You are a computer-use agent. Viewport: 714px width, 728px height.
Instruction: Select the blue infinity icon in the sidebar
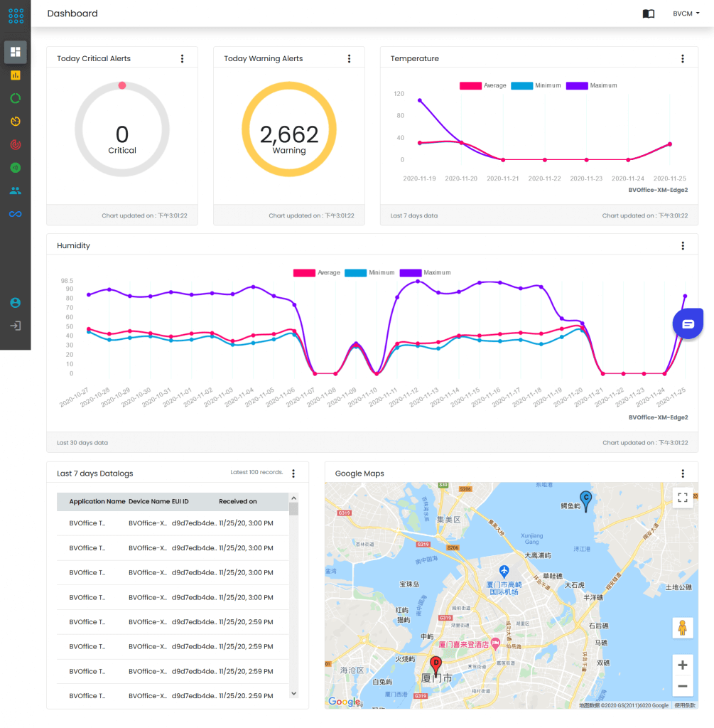pos(16,213)
